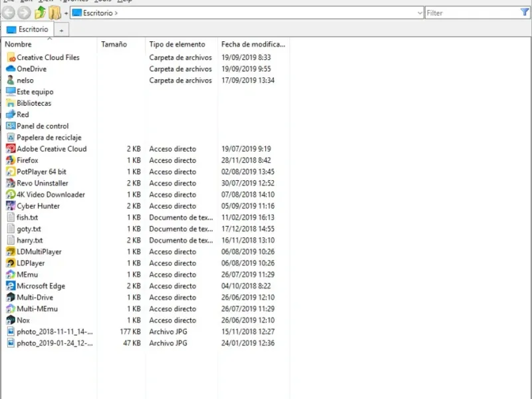Expand the address bar history dropdown
Image resolution: width=532 pixels, height=399 pixels.
pos(420,13)
